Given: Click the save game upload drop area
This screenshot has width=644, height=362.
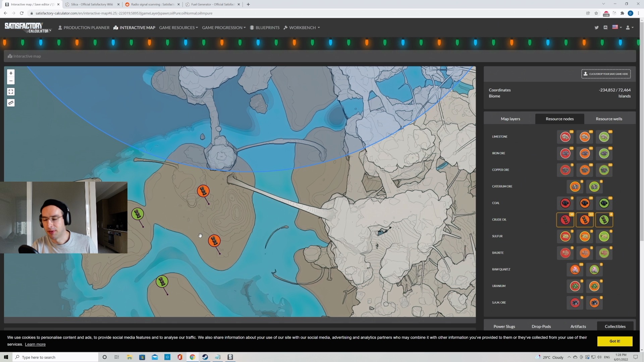Looking at the screenshot, I should (606, 74).
